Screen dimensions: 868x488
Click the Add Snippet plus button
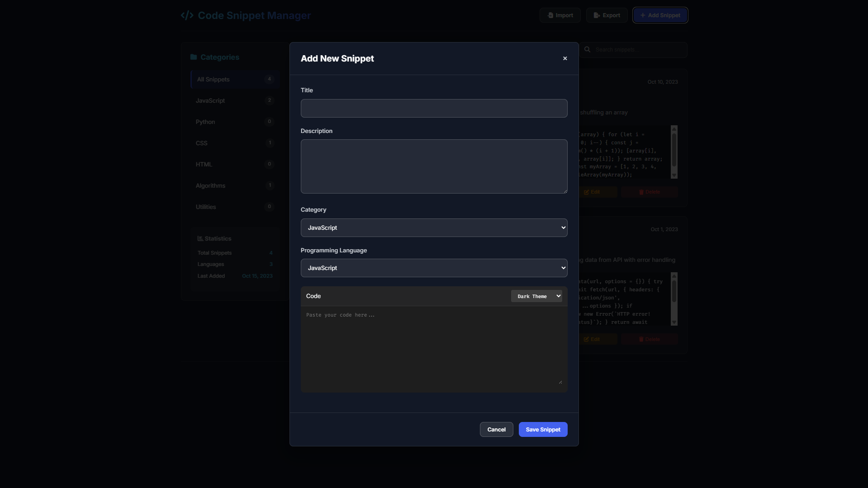(660, 15)
